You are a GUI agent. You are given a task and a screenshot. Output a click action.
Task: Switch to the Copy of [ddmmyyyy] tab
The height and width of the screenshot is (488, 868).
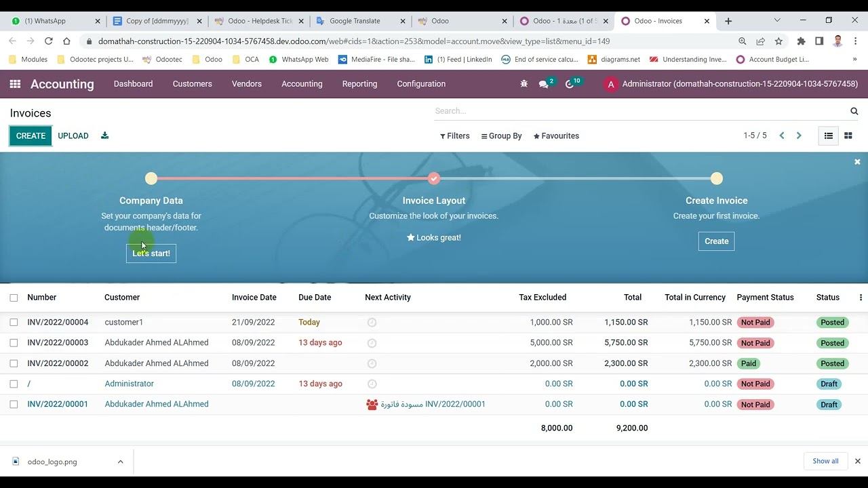[x=157, y=21]
